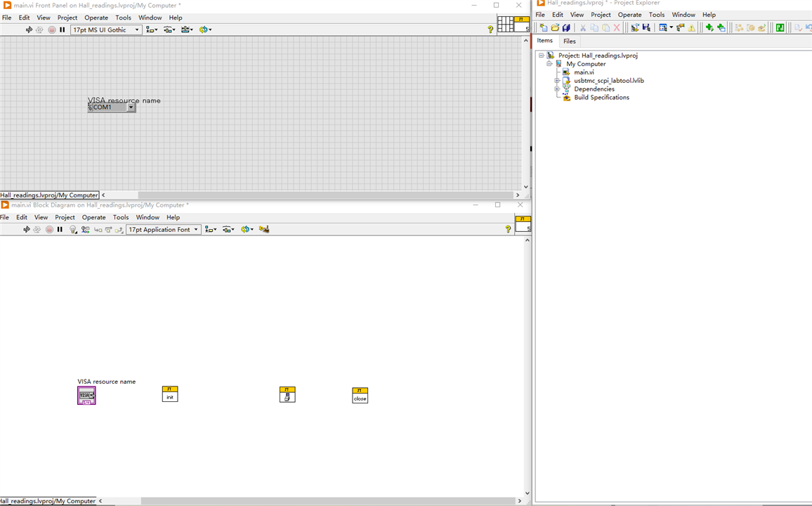Screen dimensions: 812x506
Task: Click the dark green icon in the Project Explorer toolbar
Action: (780, 28)
